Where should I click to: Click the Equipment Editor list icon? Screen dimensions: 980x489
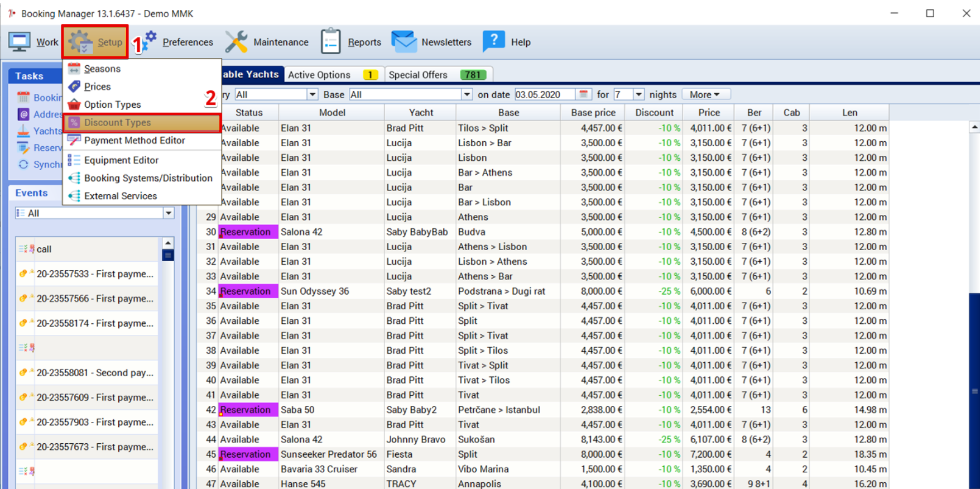coord(74,160)
